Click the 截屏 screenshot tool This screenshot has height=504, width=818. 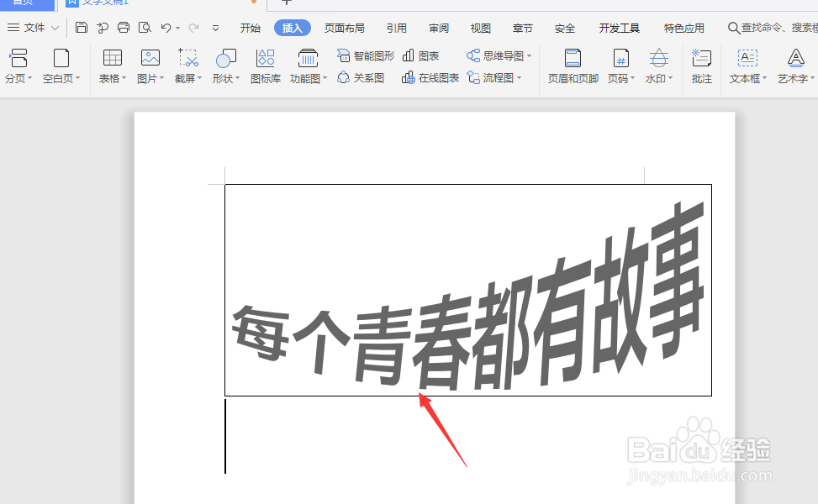pyautogui.click(x=187, y=66)
